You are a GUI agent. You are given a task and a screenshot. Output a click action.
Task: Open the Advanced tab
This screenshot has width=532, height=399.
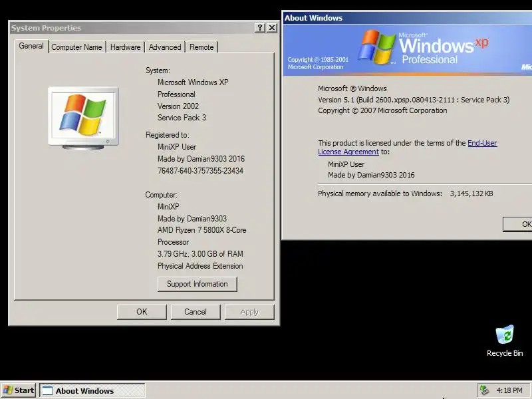coord(165,47)
